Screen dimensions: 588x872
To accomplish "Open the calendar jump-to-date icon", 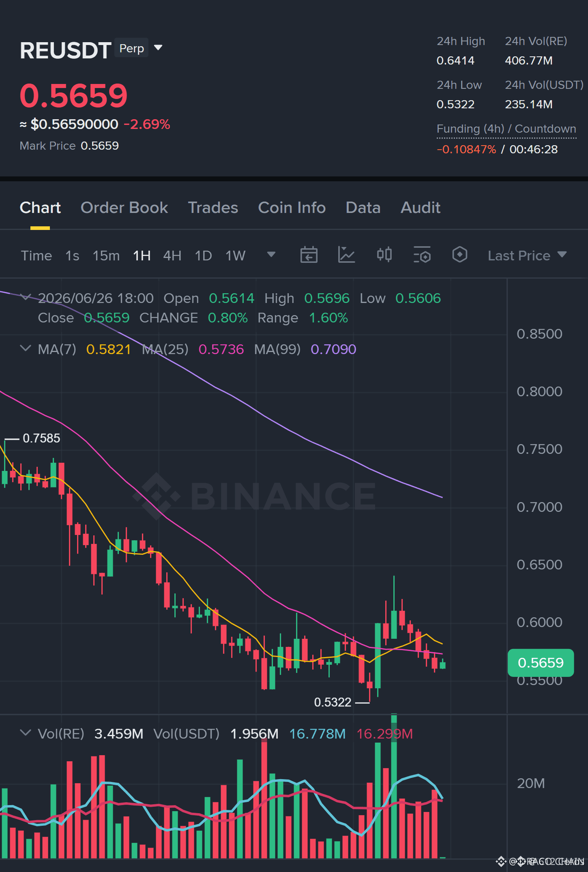I will [x=309, y=255].
